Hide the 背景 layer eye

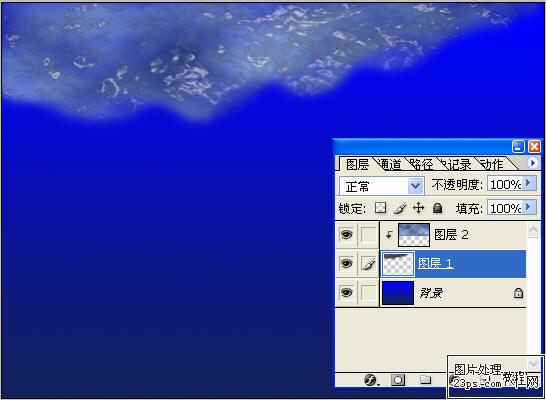pyautogui.click(x=346, y=292)
